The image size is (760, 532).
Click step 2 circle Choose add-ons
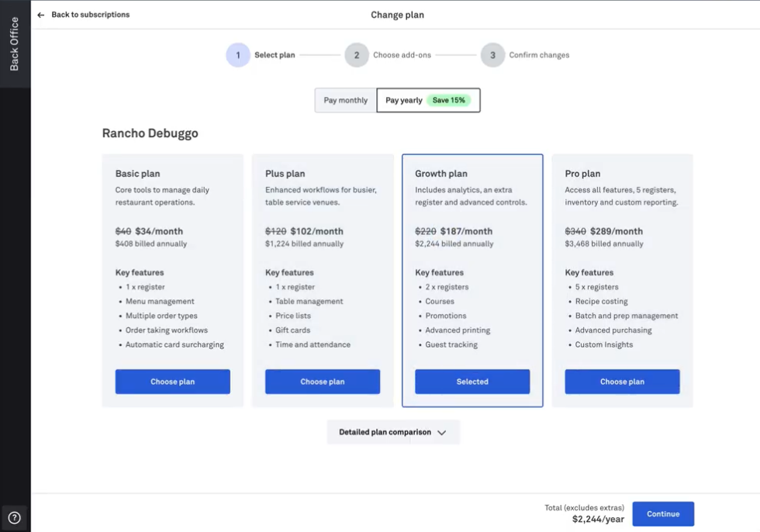coord(357,55)
